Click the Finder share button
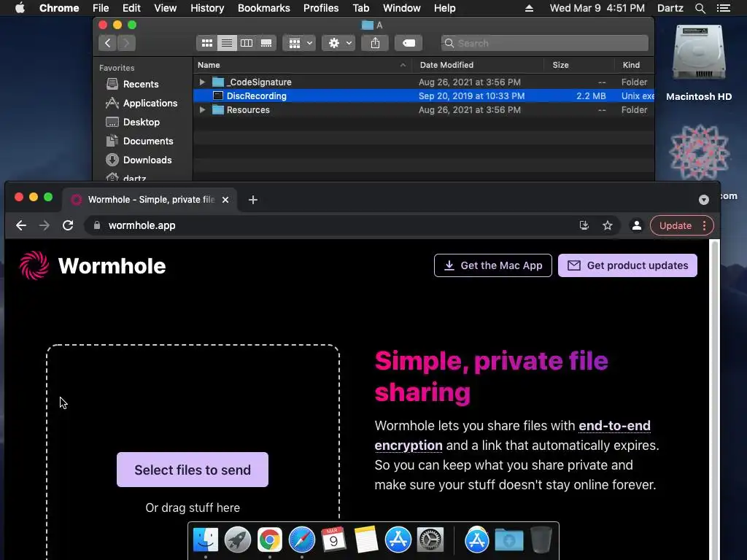This screenshot has width=747, height=560. [376, 43]
